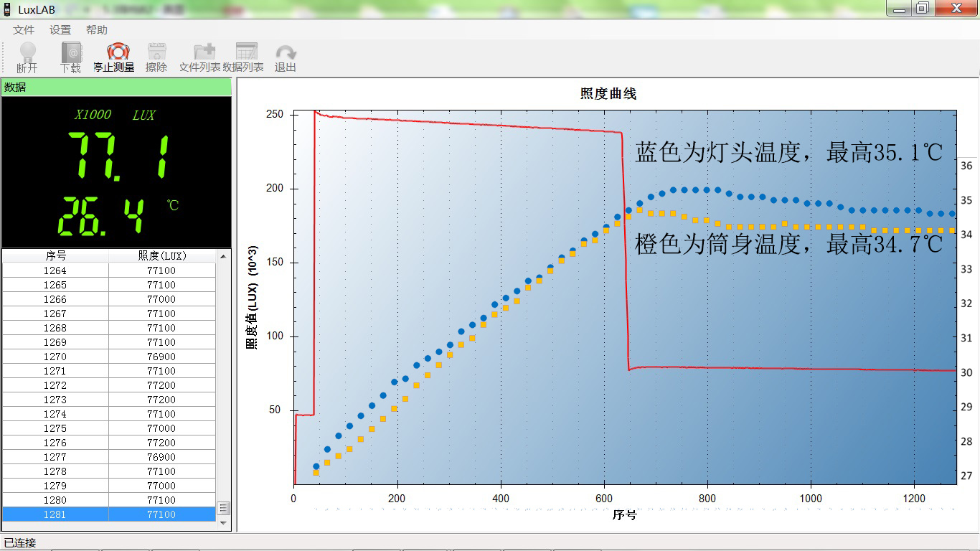Select highlighted row 1281
This screenshot has width=980, height=551.
(x=109, y=514)
